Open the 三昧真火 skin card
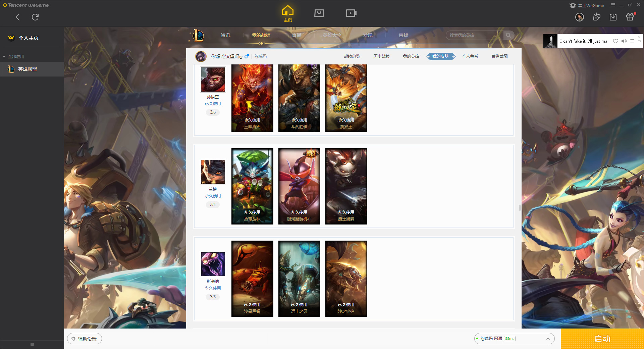The height and width of the screenshot is (349, 644). 252,98
